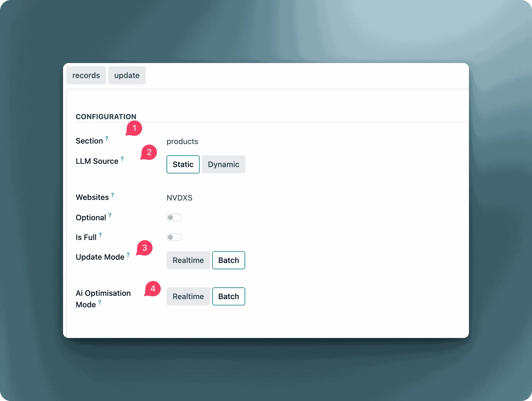Click red annotation marker number 4
532x401 pixels.
153,289
